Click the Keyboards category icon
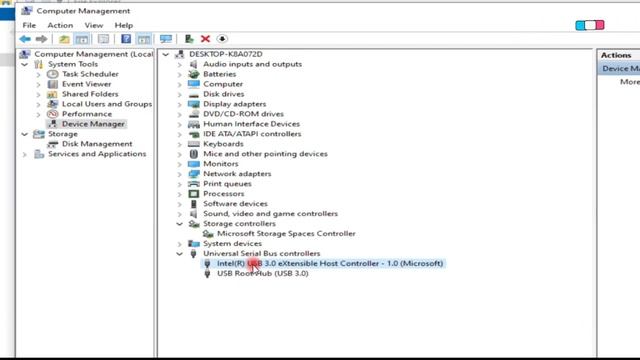The width and height of the screenshot is (640, 360). [193, 144]
